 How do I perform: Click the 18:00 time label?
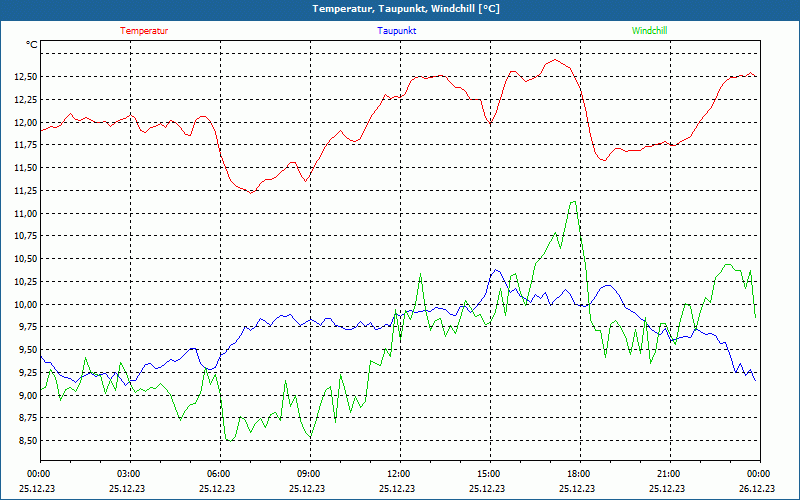pos(580,474)
